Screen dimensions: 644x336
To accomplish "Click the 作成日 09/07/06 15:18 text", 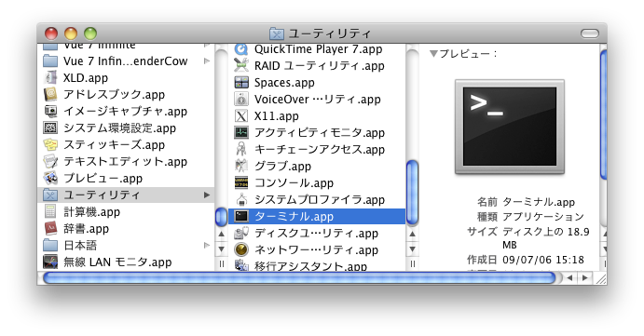I will pos(526,260).
